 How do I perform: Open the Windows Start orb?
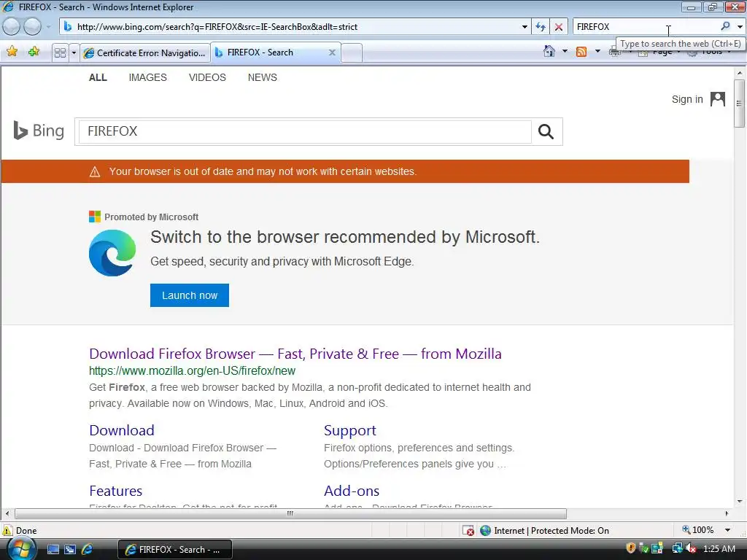(x=21, y=549)
